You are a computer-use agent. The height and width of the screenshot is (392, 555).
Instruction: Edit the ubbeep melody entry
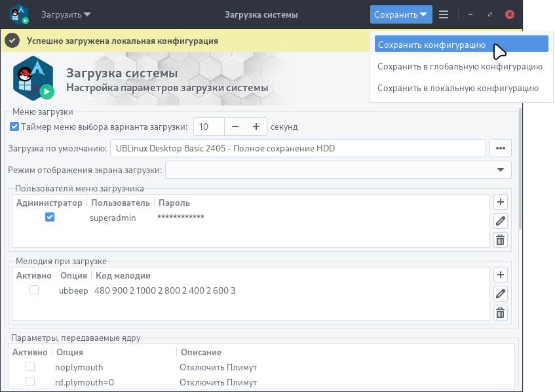500,294
